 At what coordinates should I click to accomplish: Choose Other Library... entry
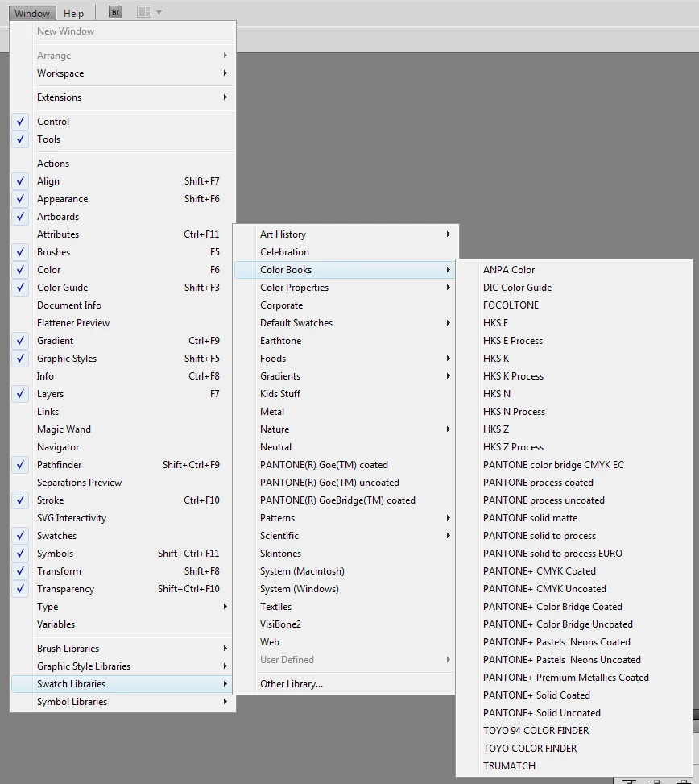(x=345, y=684)
